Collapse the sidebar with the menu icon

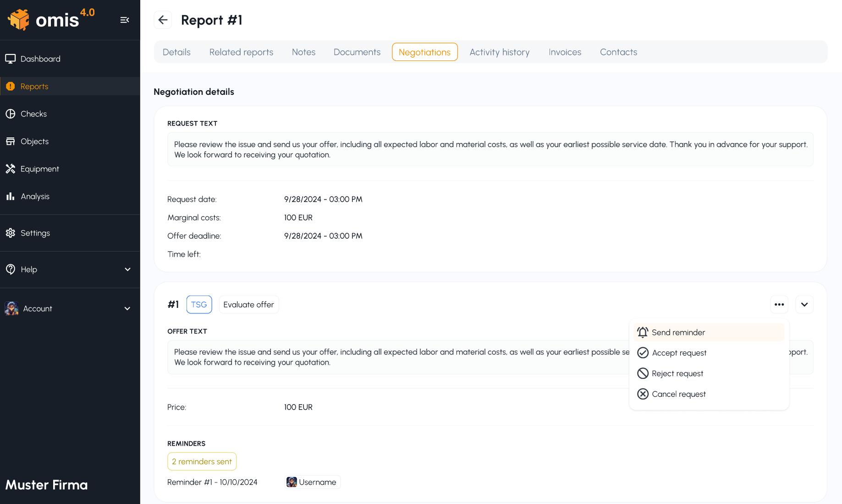pyautogui.click(x=124, y=20)
